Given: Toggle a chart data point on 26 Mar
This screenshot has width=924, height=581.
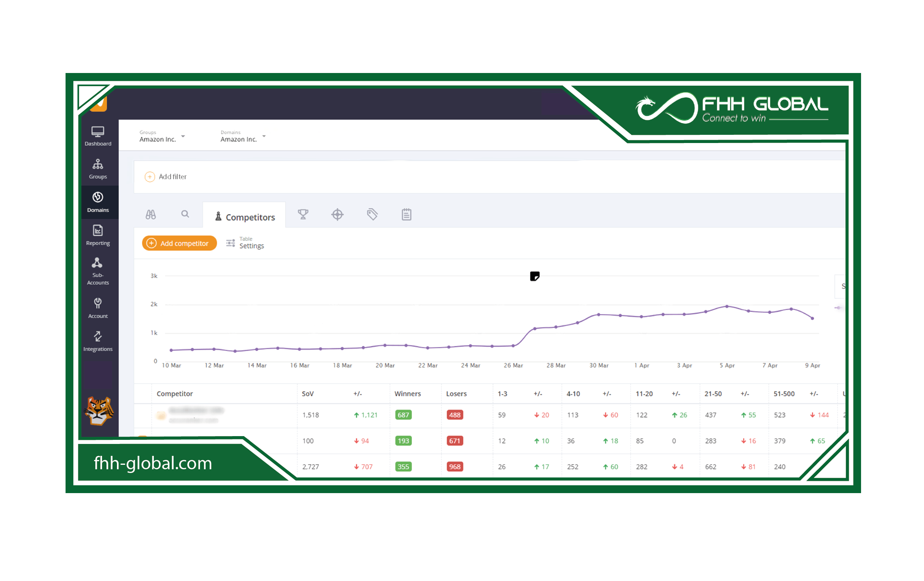Looking at the screenshot, I should (513, 346).
